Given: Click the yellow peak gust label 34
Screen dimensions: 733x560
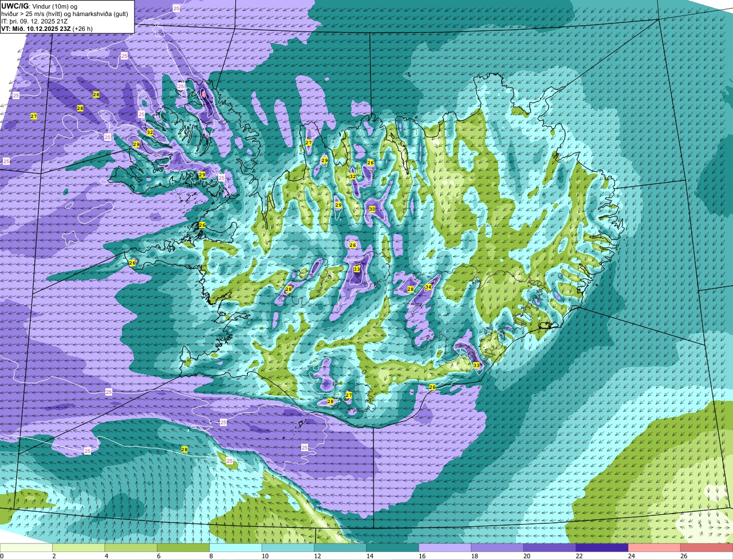Looking at the screenshot, I should pos(428,287).
